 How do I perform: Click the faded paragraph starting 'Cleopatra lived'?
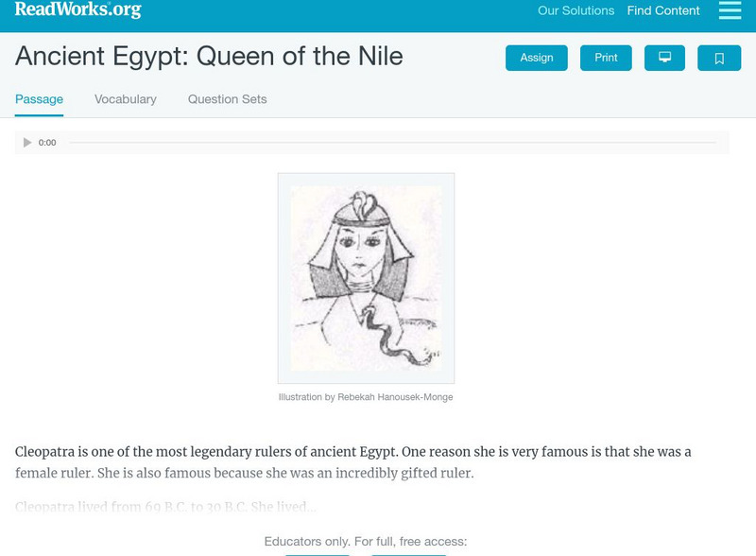tap(166, 508)
